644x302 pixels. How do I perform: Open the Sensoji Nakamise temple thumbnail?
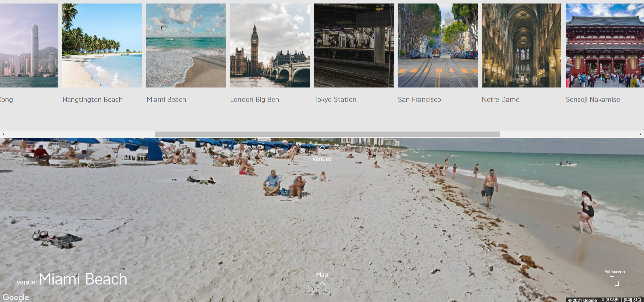click(605, 46)
